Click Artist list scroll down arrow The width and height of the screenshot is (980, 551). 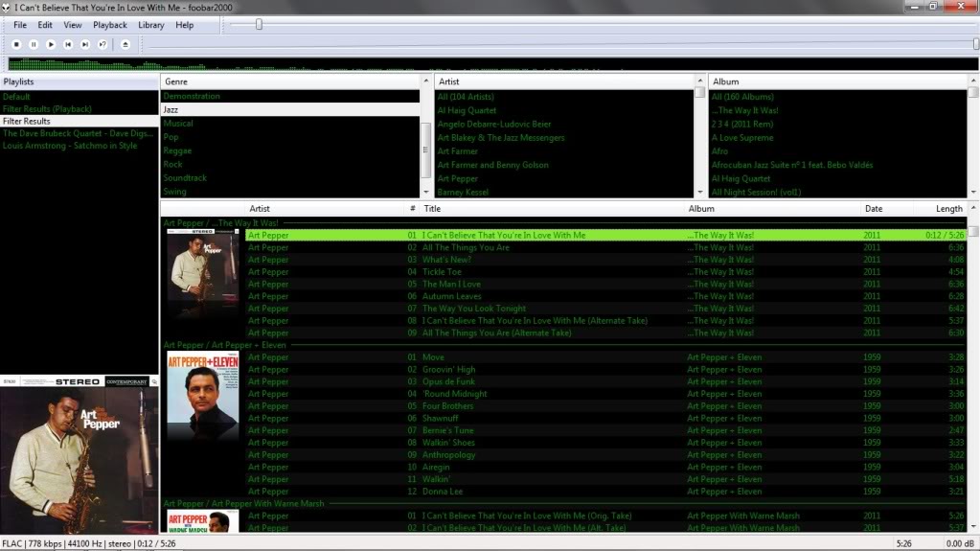click(x=700, y=192)
